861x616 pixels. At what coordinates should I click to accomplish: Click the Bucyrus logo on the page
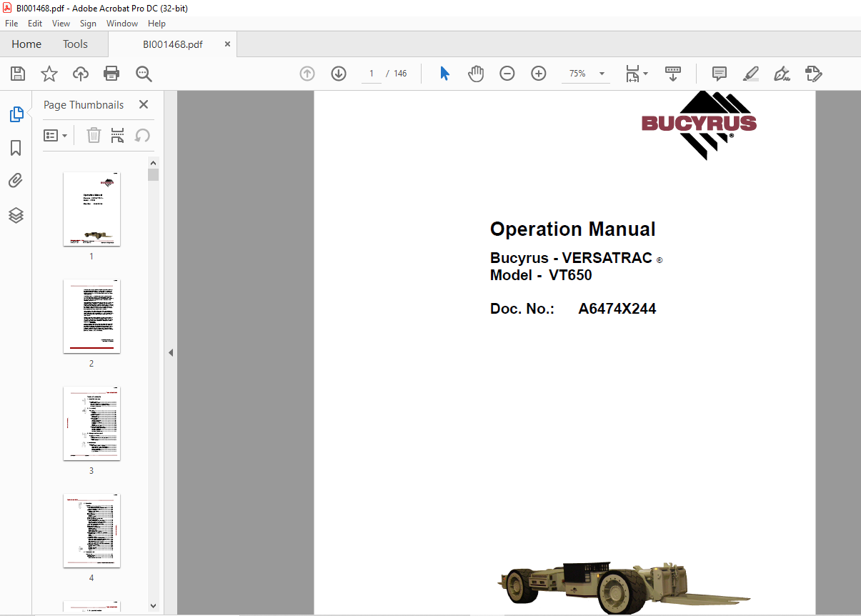(699, 125)
